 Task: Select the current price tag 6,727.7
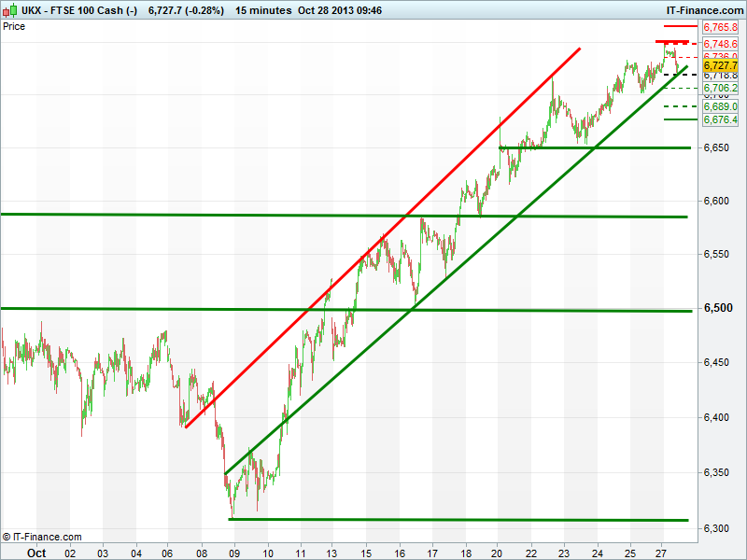coord(720,66)
